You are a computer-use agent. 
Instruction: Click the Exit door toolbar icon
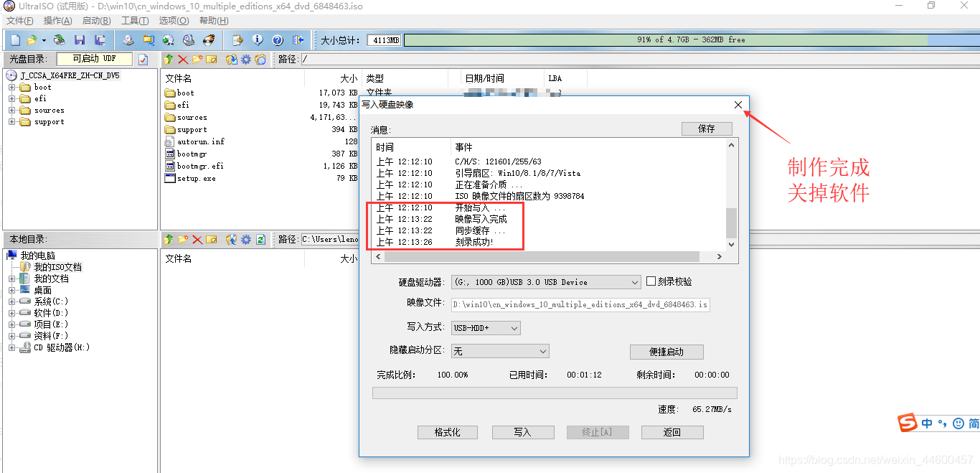(x=298, y=40)
